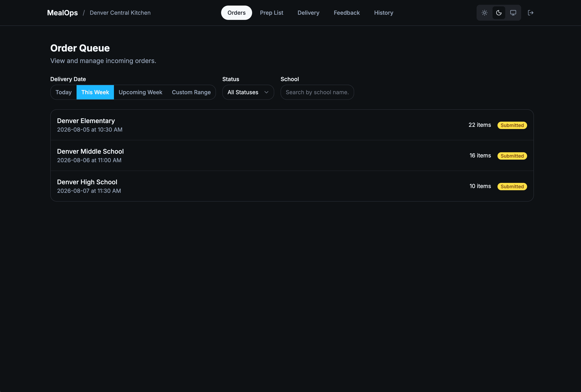This screenshot has height=392, width=581.
Task: Open the History tab
Action: [x=384, y=13]
